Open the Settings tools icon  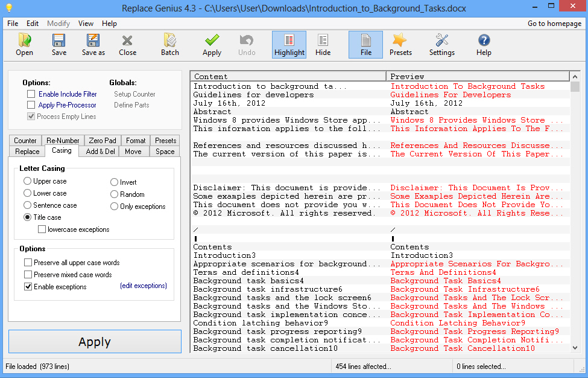tap(441, 45)
